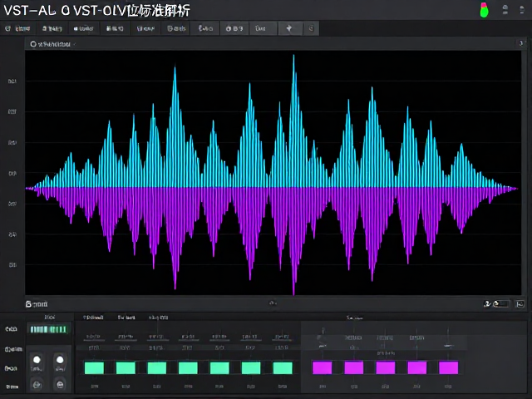Click the third purple pad
This screenshot has height=399, width=532.
[x=386, y=367]
